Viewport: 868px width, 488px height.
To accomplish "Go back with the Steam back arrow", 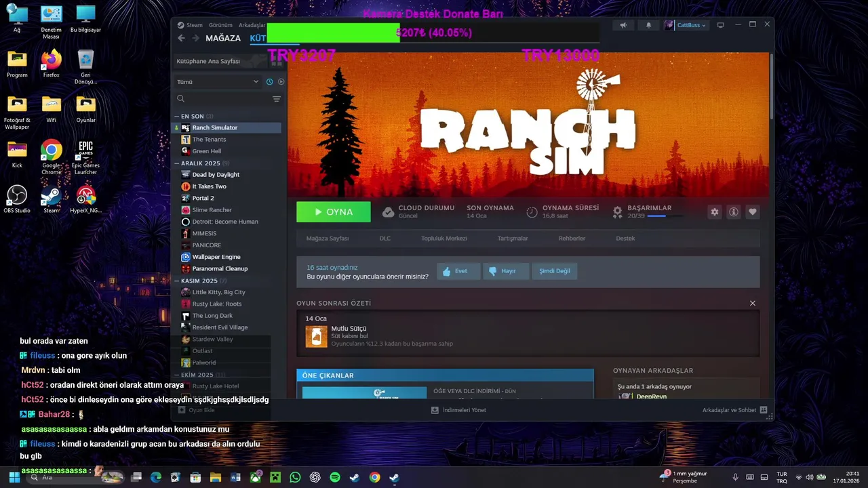I will [181, 38].
